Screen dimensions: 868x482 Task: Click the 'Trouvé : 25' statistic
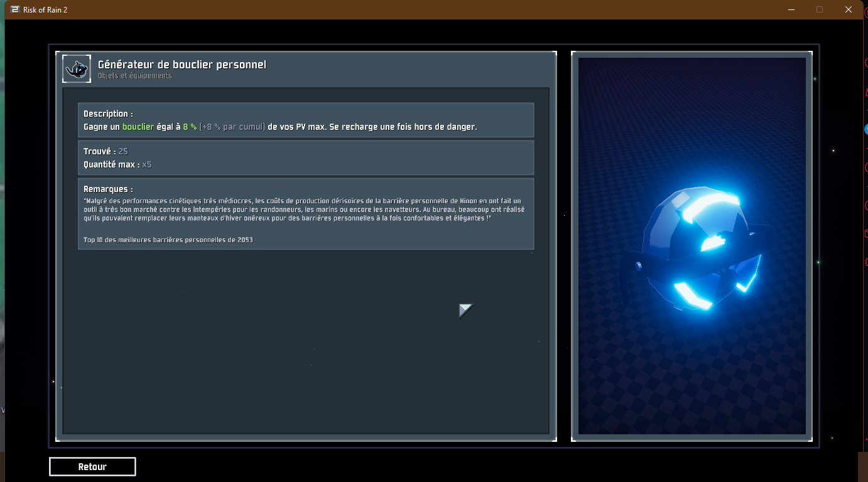pos(106,152)
